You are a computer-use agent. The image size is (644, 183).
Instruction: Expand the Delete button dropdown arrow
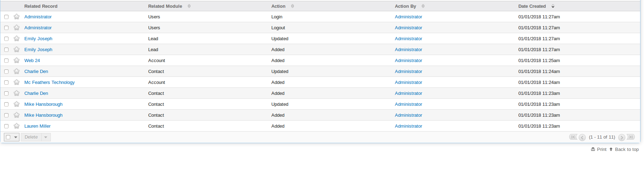pos(46,137)
